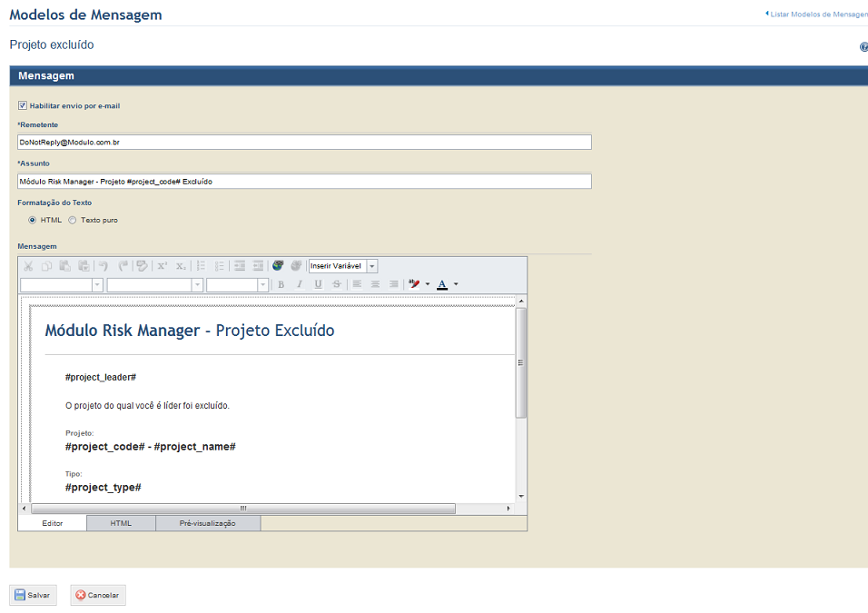Click the Insert hyperlink globe icon
Viewport: 868px width, 613px height.
click(x=278, y=266)
